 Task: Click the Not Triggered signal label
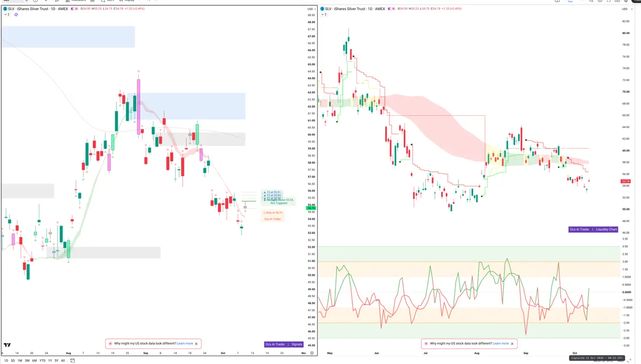(x=279, y=203)
